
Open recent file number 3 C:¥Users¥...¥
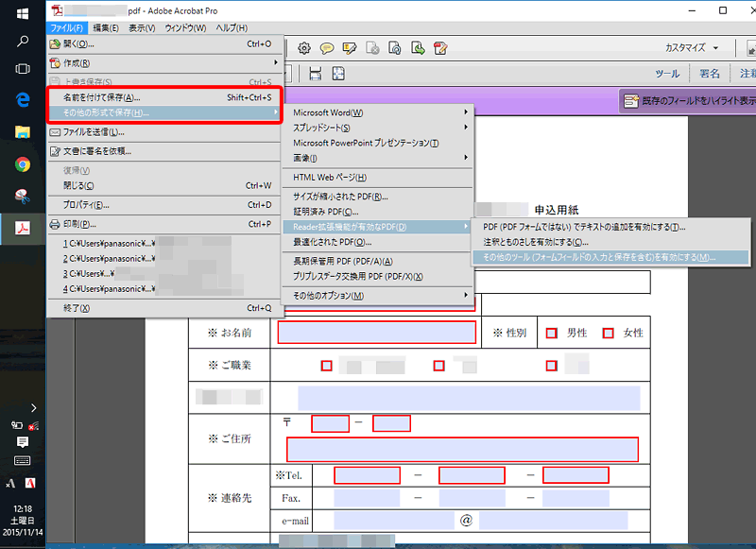pos(163,274)
